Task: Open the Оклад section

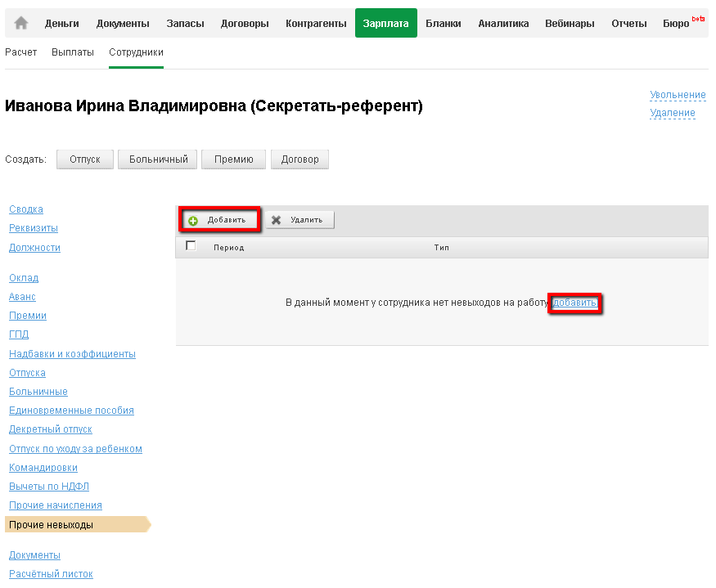Action: coord(24,277)
